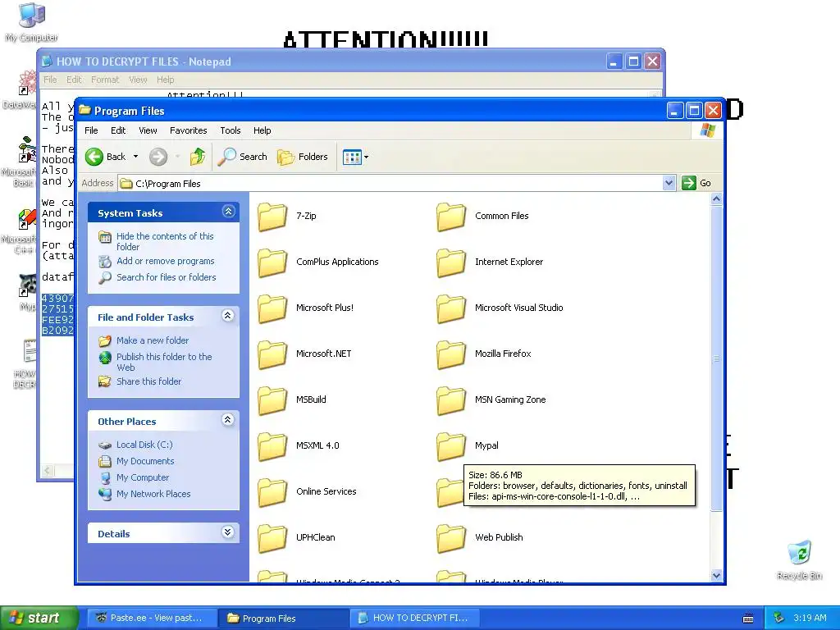The width and height of the screenshot is (840, 630).
Task: Expand the Views dropdown arrow
Action: tap(367, 157)
